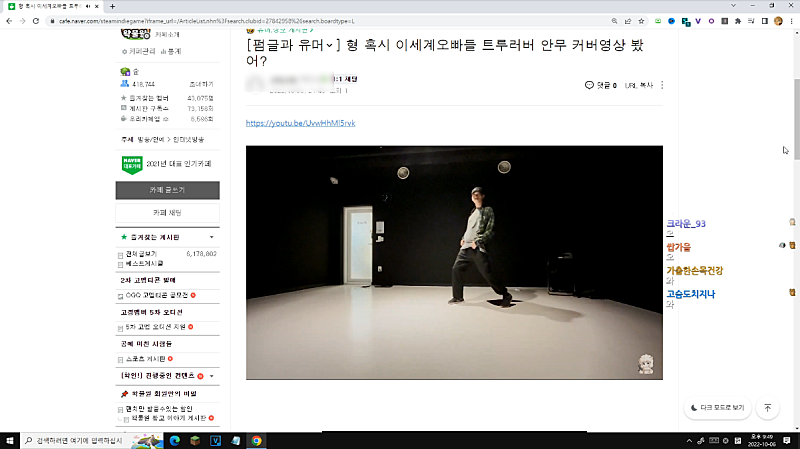Open a new browser tab with plus
This screenshot has height=449, width=800.
coord(112,6)
